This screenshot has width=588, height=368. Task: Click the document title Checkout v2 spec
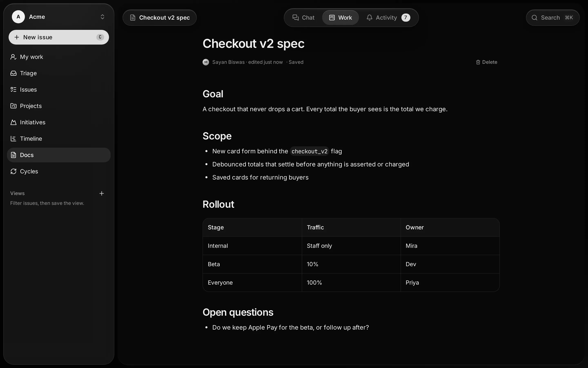tap(253, 44)
